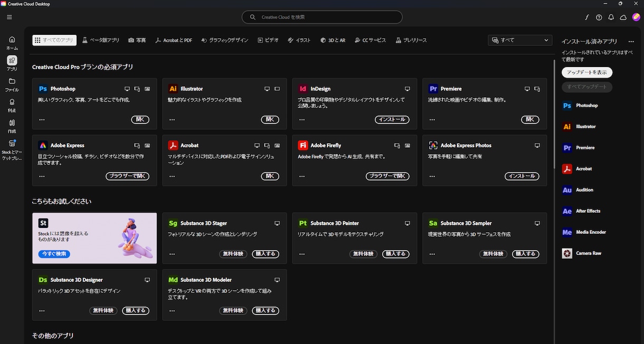The width and height of the screenshot is (644, 344).
Task: Click 開く button for Premiere
Action: click(x=531, y=120)
